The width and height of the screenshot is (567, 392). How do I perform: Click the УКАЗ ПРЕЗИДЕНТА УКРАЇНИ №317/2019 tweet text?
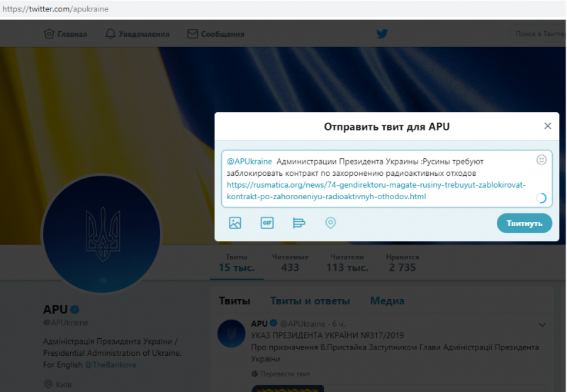click(327, 335)
